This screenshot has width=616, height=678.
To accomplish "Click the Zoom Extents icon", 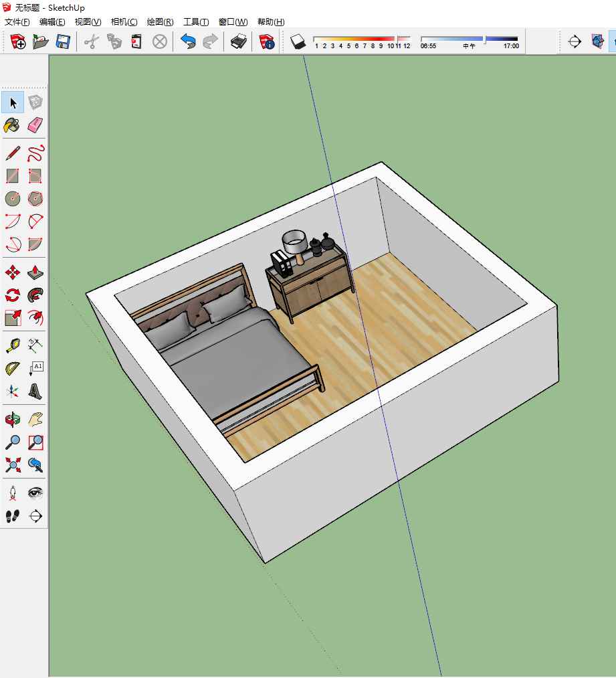I will (13, 464).
